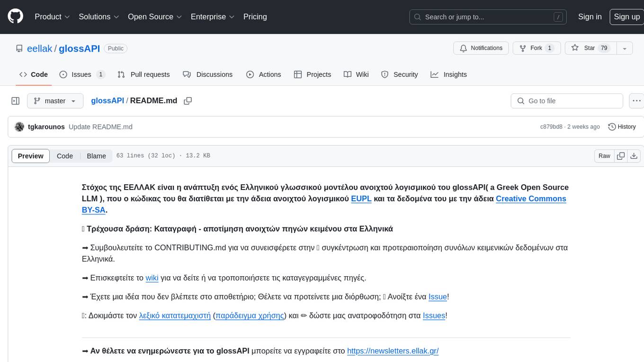The width and height of the screenshot is (644, 362).
Task: Open the Pull requests tab
Action: point(143,74)
